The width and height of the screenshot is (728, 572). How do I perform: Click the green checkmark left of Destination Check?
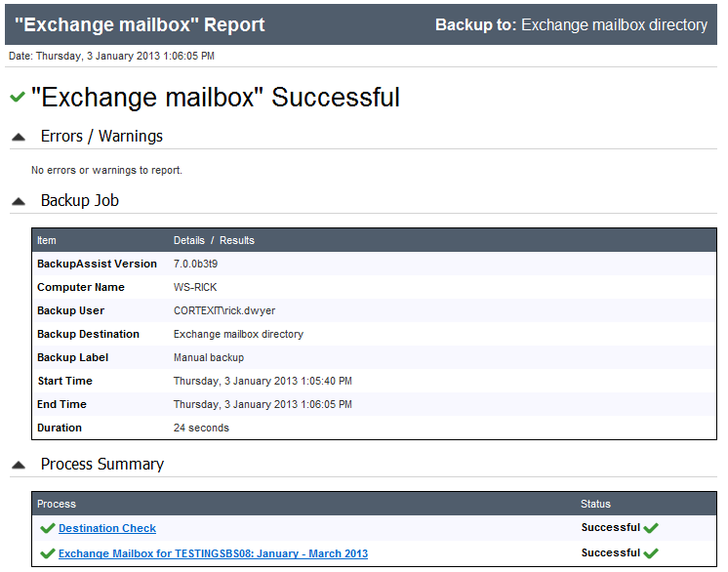(48, 528)
